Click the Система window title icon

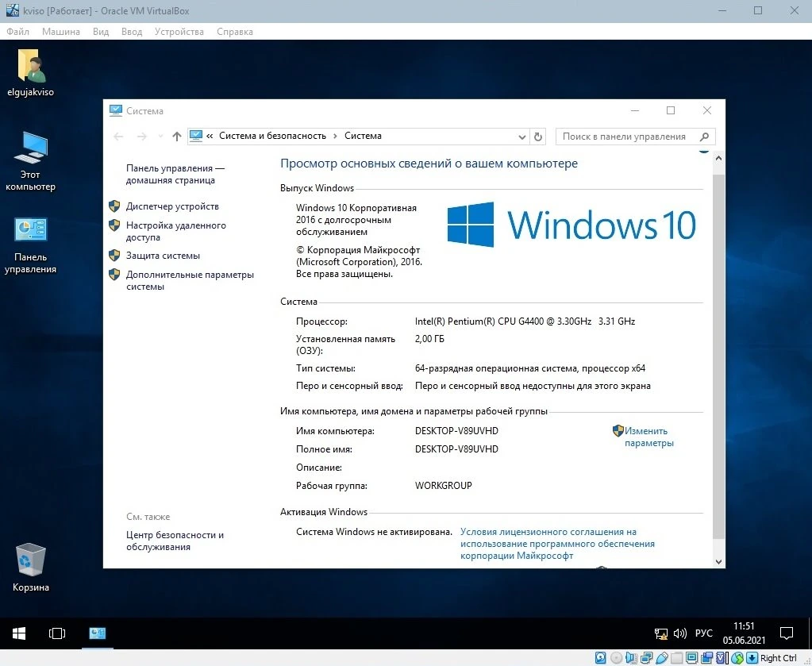point(115,110)
